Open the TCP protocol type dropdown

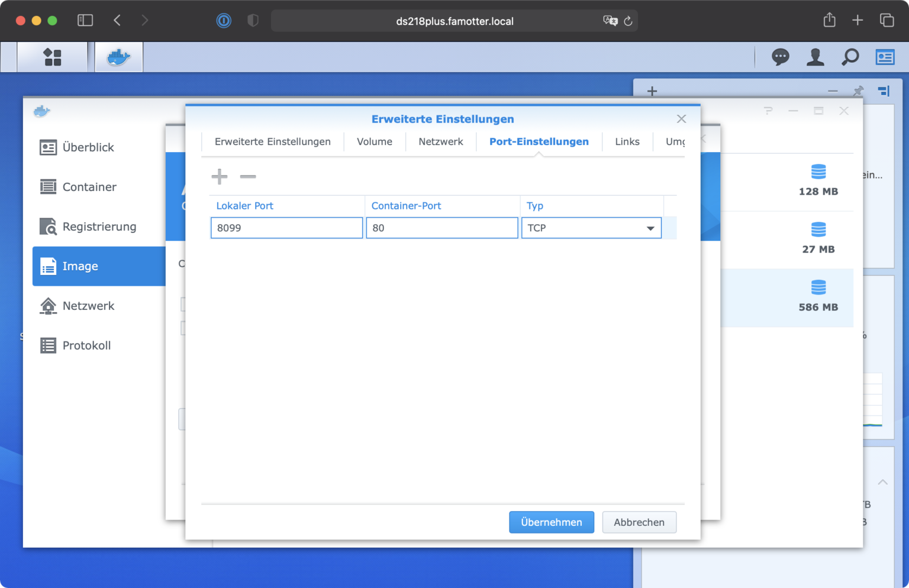click(x=650, y=228)
